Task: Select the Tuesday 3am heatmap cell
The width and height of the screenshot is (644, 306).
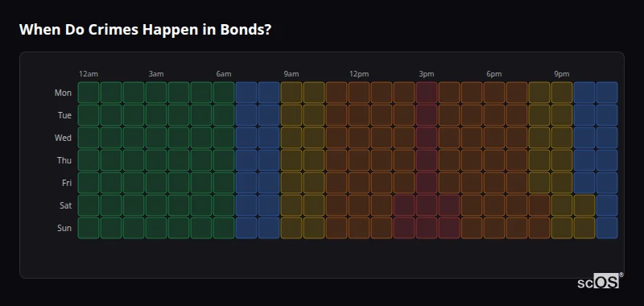Action: (156, 115)
